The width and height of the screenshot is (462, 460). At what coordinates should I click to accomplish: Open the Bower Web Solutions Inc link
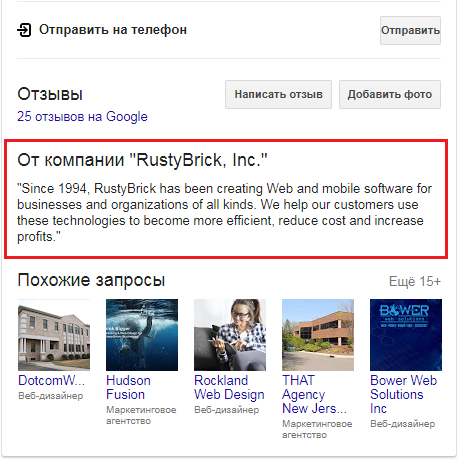pyautogui.click(x=403, y=394)
